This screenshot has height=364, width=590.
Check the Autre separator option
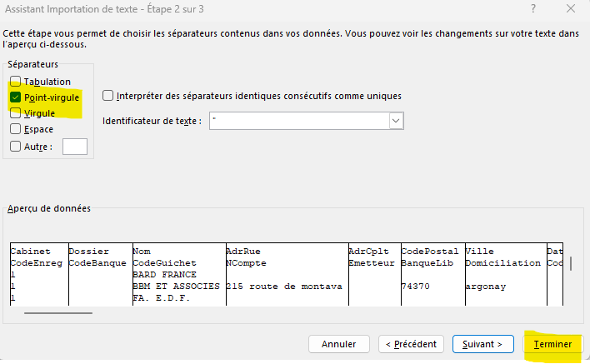coord(16,147)
